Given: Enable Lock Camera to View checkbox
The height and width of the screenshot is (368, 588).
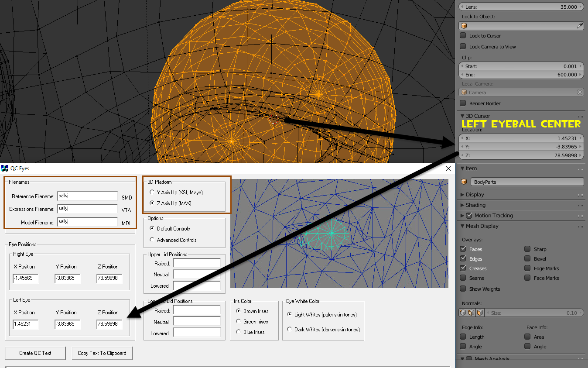Looking at the screenshot, I should tap(463, 47).
